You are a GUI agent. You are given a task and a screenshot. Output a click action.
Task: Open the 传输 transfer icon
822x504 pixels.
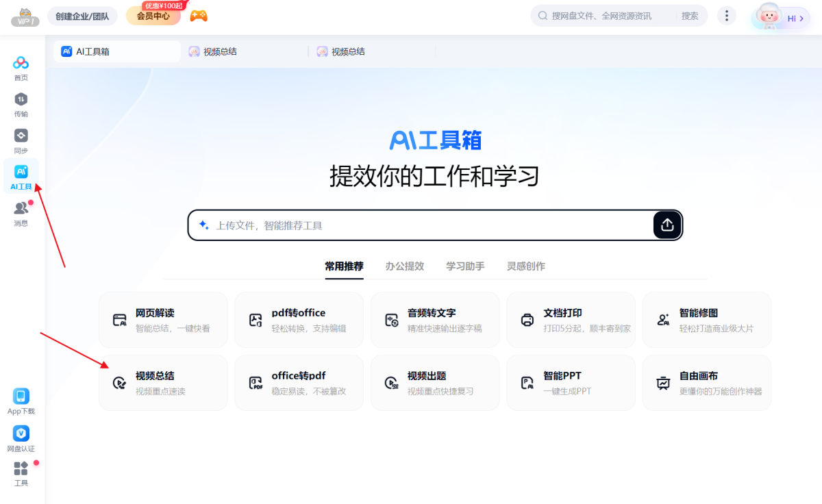coord(21,99)
